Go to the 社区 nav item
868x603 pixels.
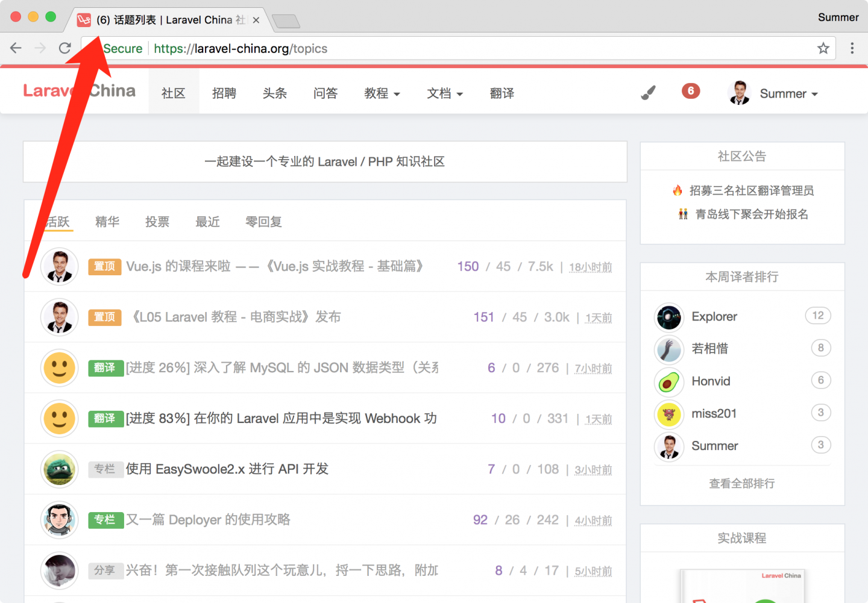pyautogui.click(x=174, y=93)
